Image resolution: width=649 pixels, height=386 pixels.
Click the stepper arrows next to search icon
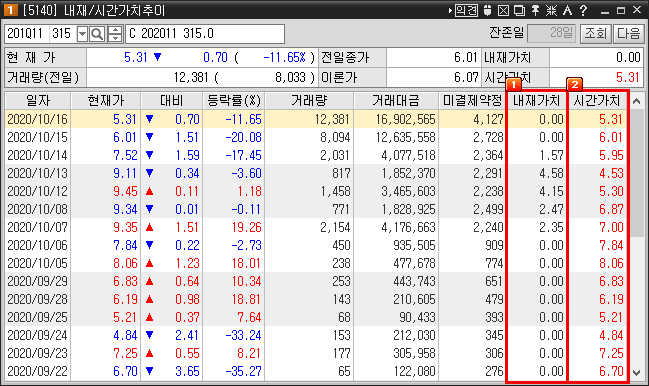115,34
